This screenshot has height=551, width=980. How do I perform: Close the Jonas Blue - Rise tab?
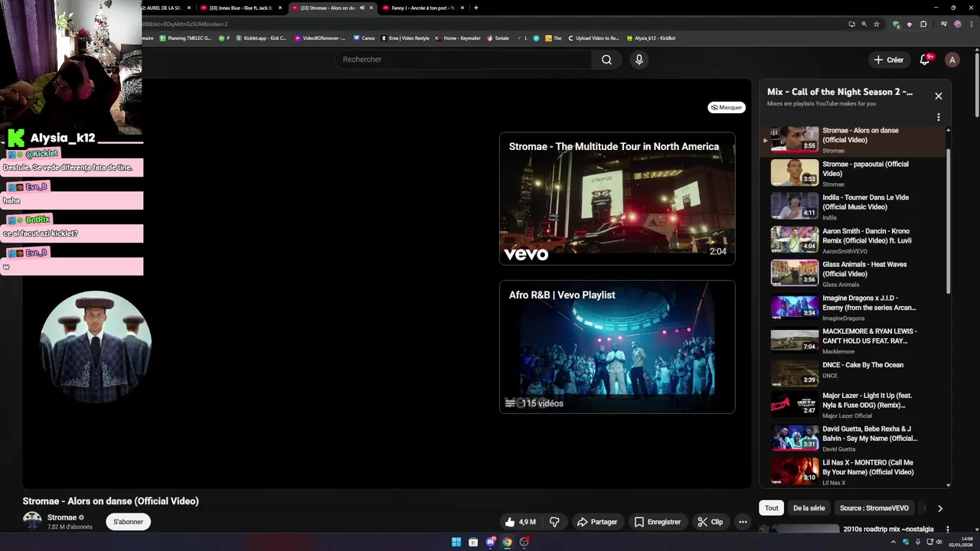[x=280, y=8]
